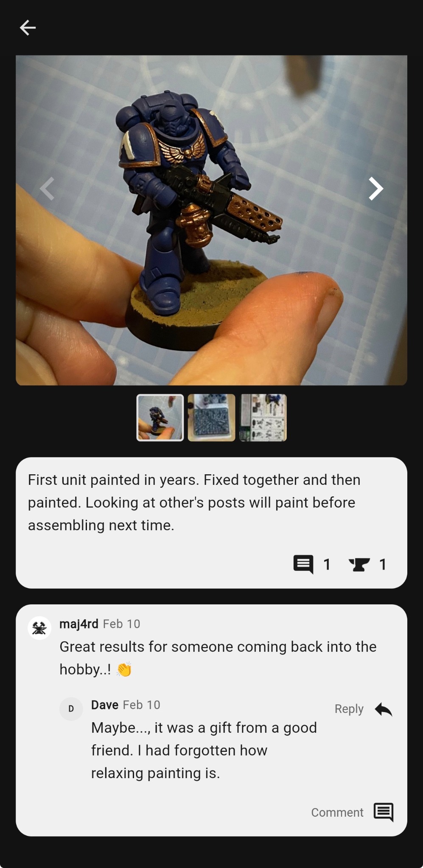Open Dave's D avatar
The image size is (423, 868).
pyautogui.click(x=71, y=709)
